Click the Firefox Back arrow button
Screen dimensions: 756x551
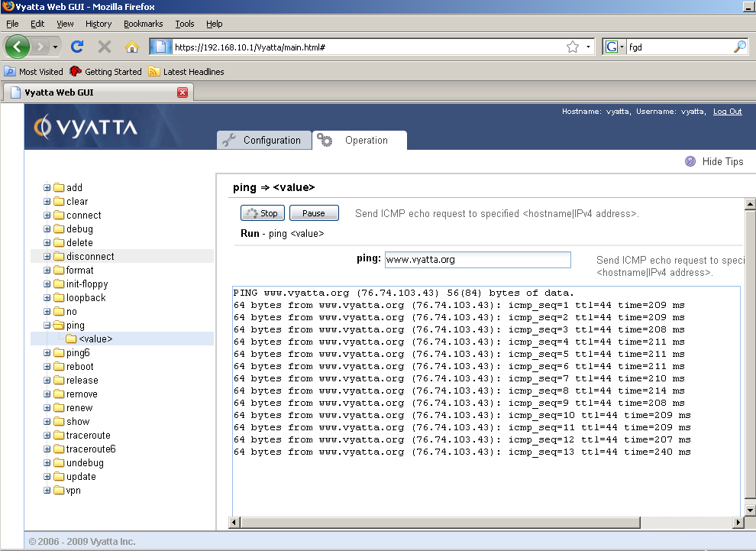click(x=17, y=47)
